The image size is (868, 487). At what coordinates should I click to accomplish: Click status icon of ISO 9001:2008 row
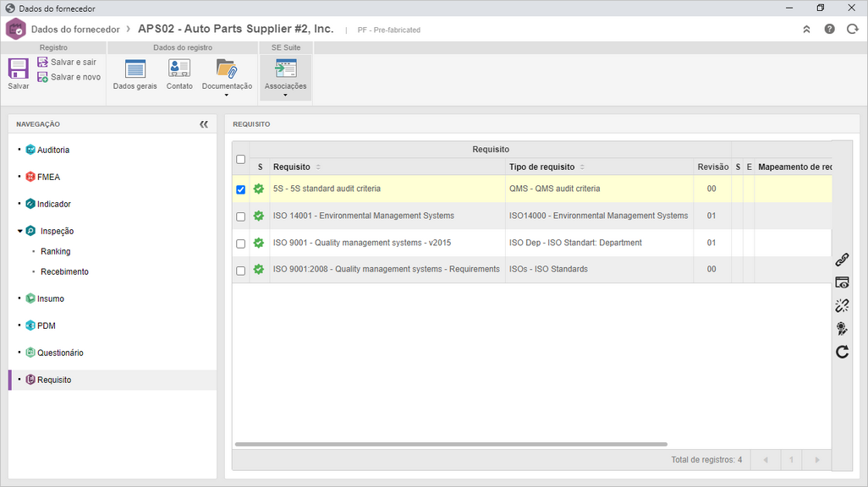pyautogui.click(x=259, y=270)
